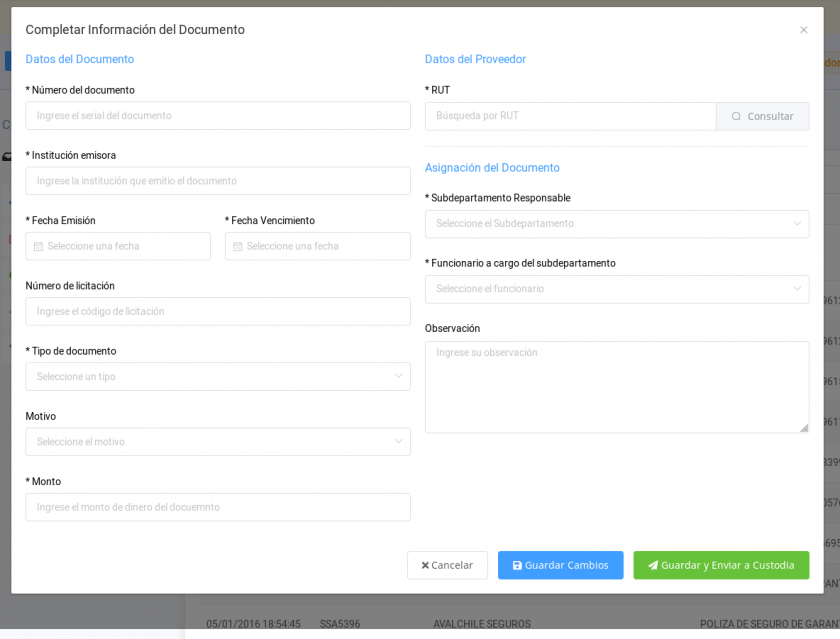Click the Cancelar button
The height and width of the screenshot is (639, 840).
point(447,565)
